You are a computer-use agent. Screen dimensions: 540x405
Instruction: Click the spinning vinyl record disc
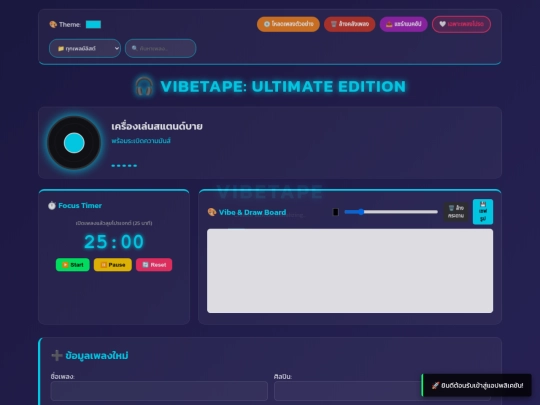[74, 143]
